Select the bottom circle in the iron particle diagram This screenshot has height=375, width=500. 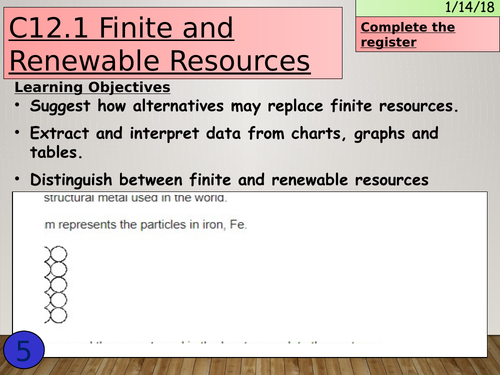point(59,315)
